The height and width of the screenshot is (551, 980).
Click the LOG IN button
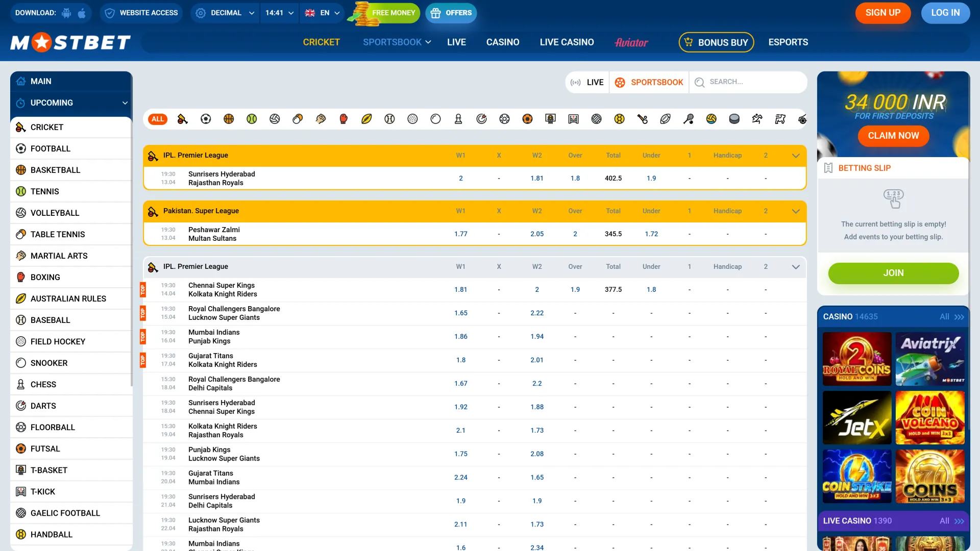pyautogui.click(x=945, y=13)
